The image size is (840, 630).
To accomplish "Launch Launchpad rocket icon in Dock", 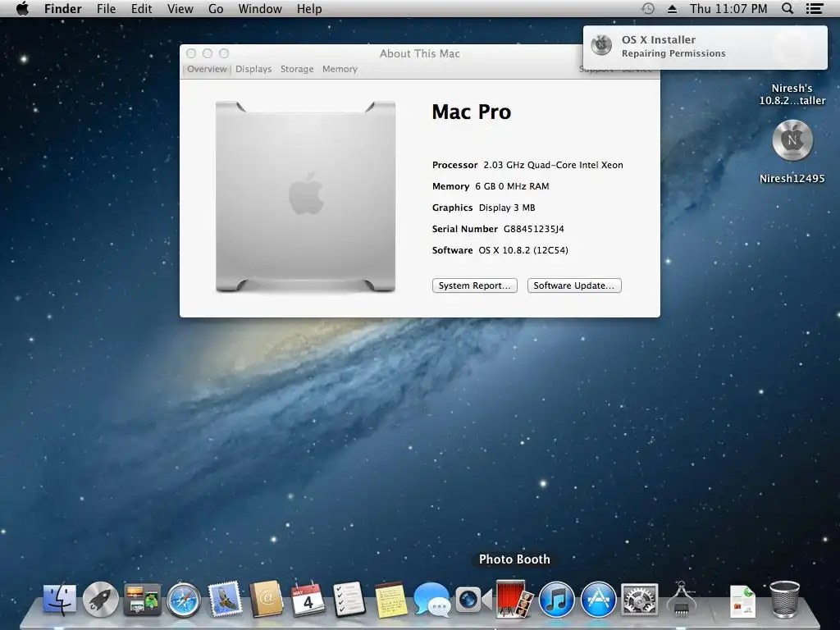I will tap(101, 599).
